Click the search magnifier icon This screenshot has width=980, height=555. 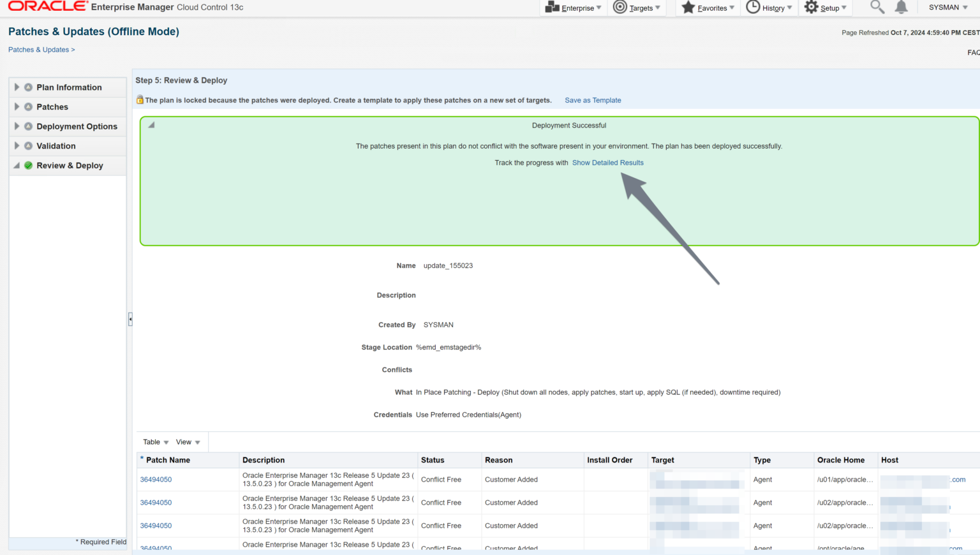tap(877, 7)
